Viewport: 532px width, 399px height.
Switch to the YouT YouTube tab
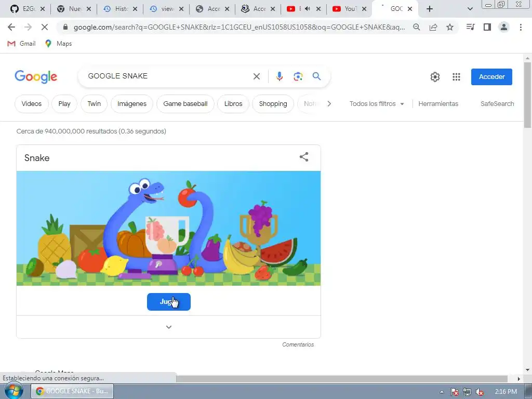click(x=349, y=9)
